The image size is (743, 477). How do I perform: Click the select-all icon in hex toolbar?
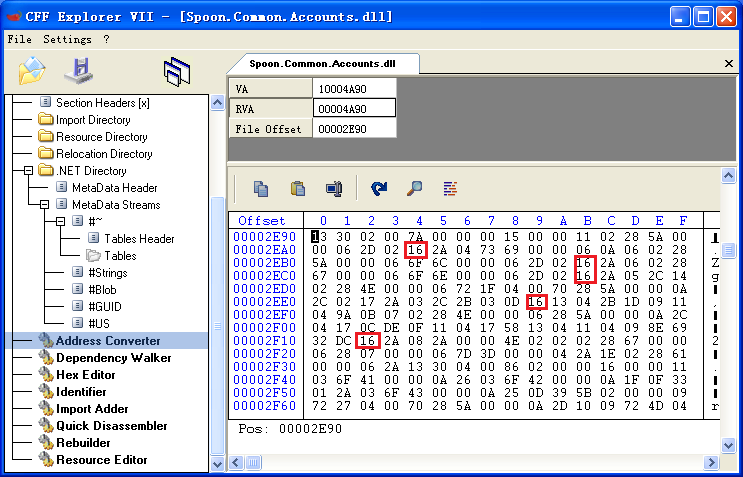pos(333,187)
